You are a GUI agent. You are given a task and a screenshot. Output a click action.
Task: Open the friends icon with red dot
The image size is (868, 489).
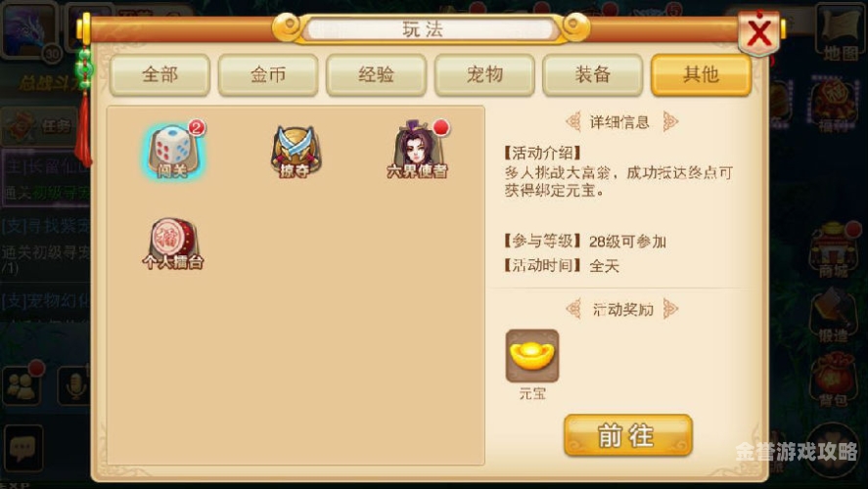(x=23, y=384)
